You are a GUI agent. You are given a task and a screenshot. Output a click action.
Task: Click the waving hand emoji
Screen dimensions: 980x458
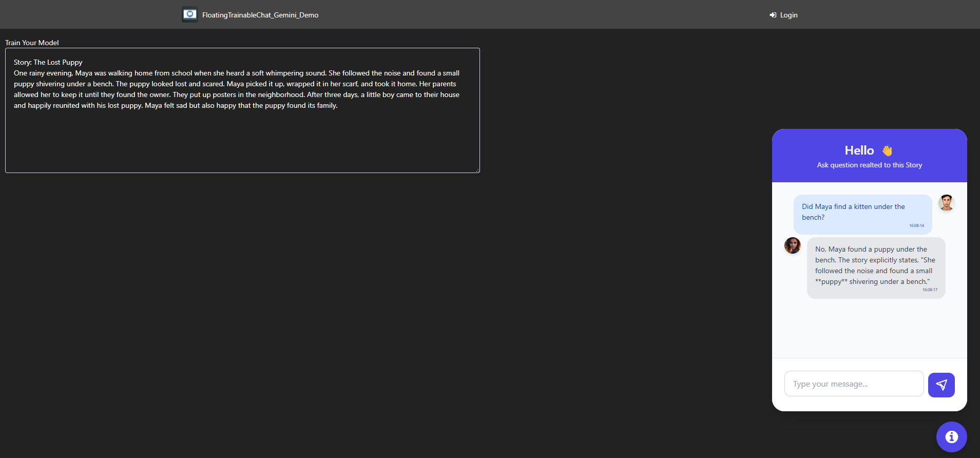point(887,150)
